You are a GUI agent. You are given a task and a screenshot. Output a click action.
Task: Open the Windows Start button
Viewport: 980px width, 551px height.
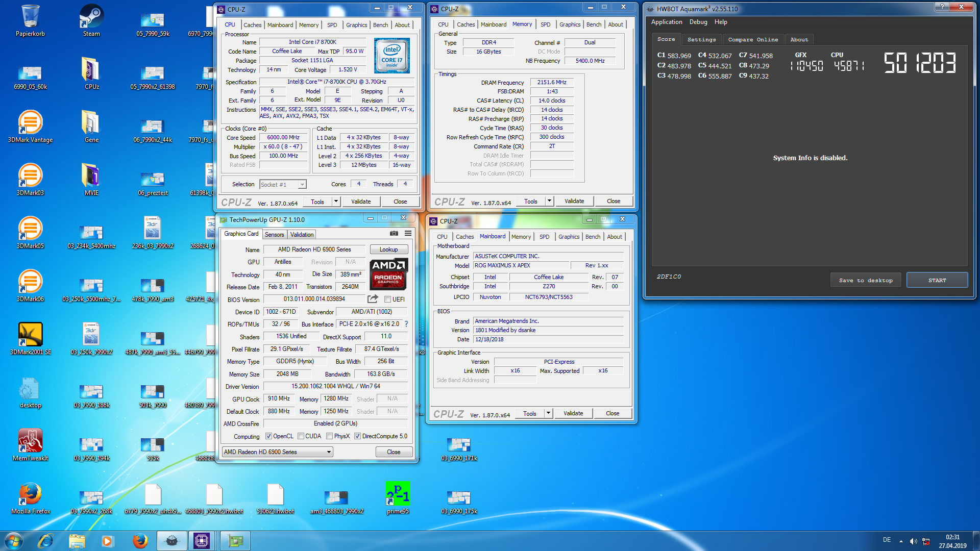[14, 540]
